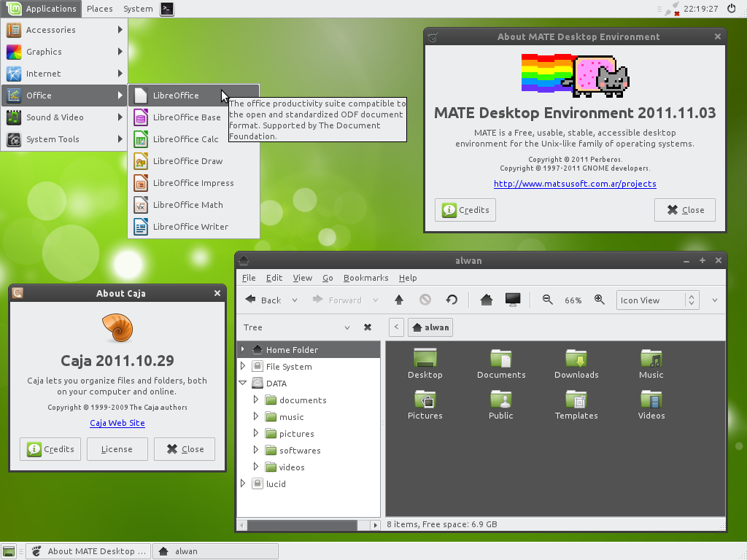Launch LibreOffice Base from Office submenu
This screenshot has width=747, height=560.
pos(194,117)
